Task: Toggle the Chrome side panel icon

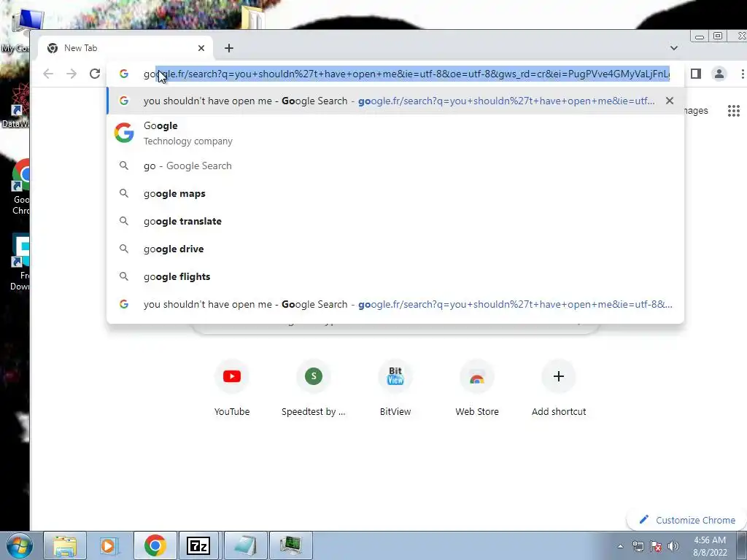Action: coord(696,74)
